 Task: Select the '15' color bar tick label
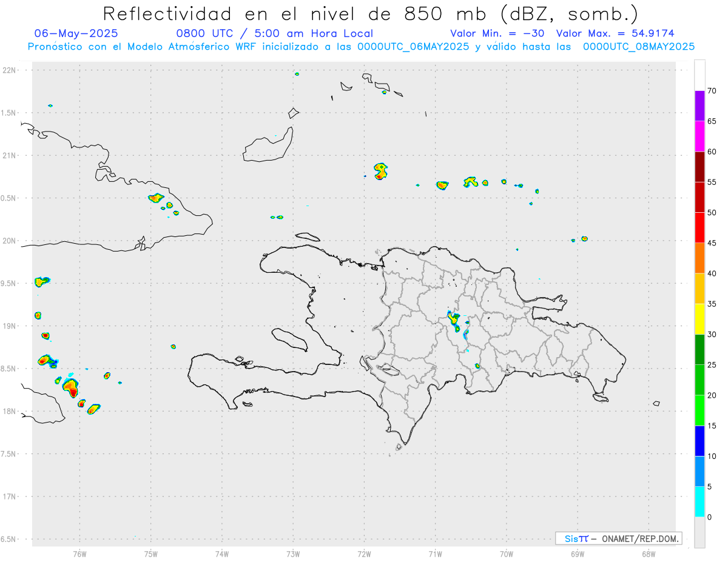[x=712, y=426]
